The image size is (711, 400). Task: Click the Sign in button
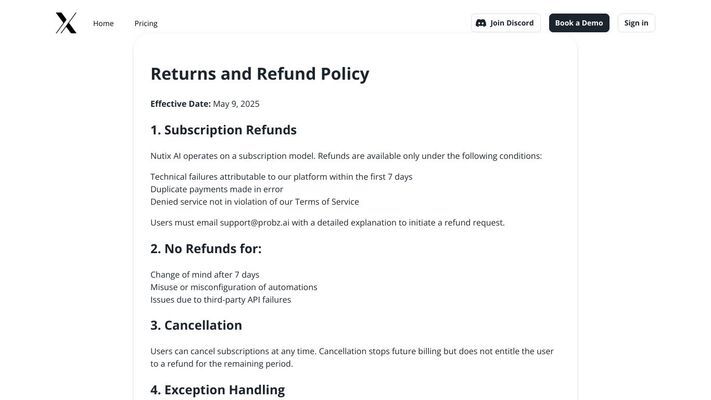coord(636,23)
